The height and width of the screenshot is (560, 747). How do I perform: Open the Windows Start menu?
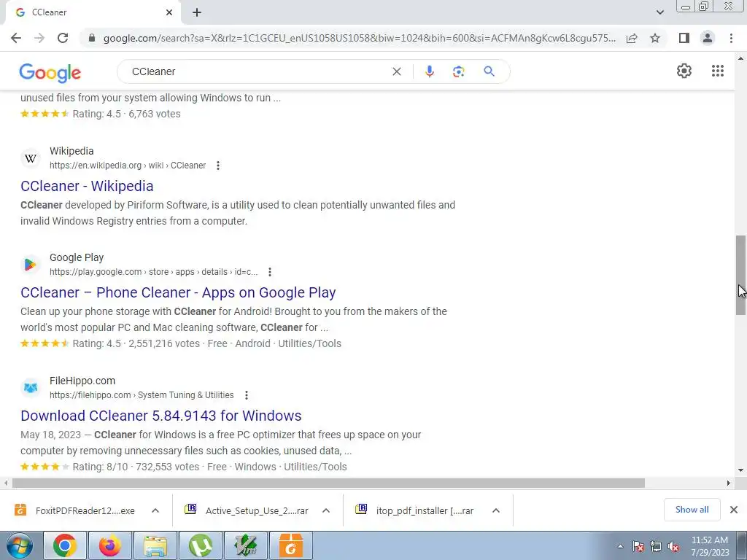tap(19, 545)
